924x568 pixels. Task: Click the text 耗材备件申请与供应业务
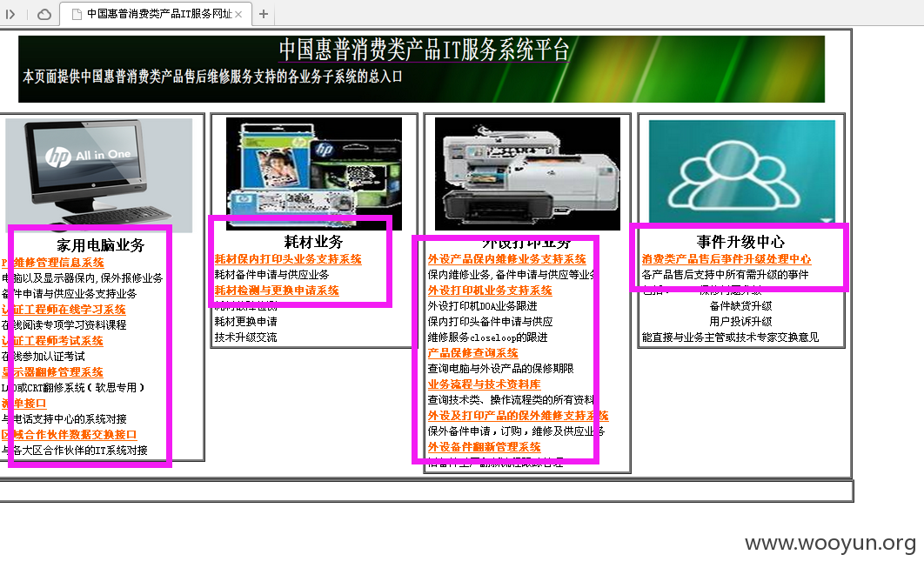click(x=271, y=275)
